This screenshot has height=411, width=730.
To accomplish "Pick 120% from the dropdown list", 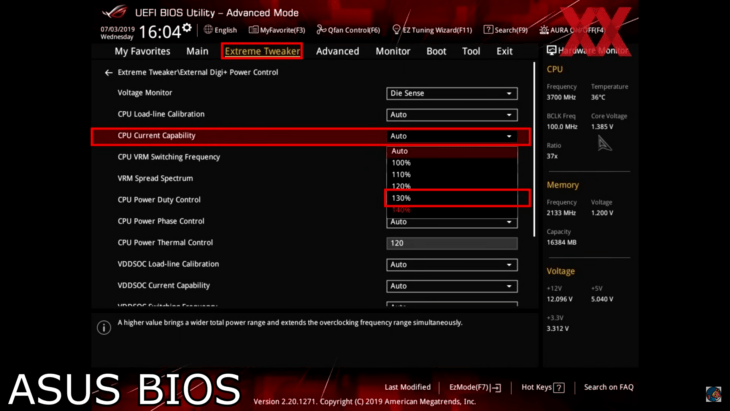I will point(452,186).
